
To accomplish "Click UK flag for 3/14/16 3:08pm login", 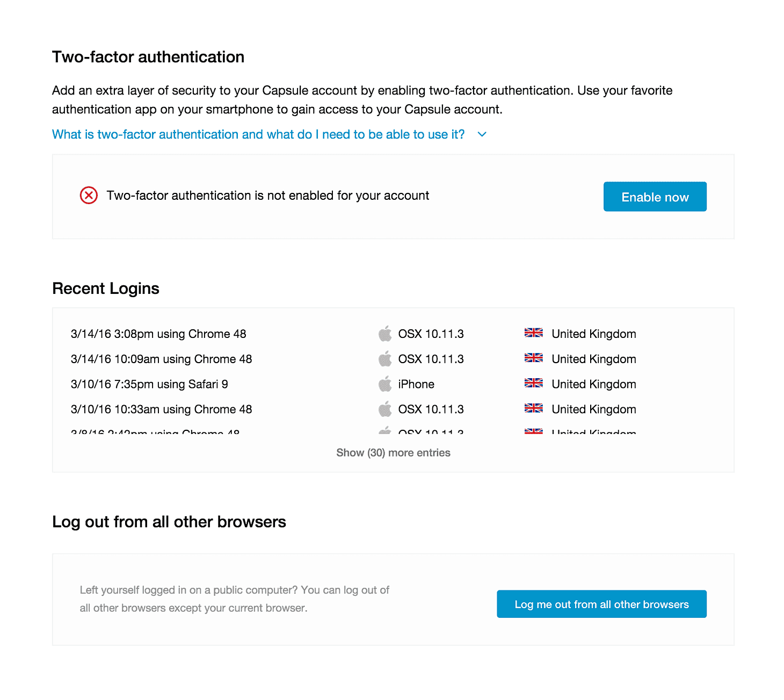I will click(x=534, y=333).
